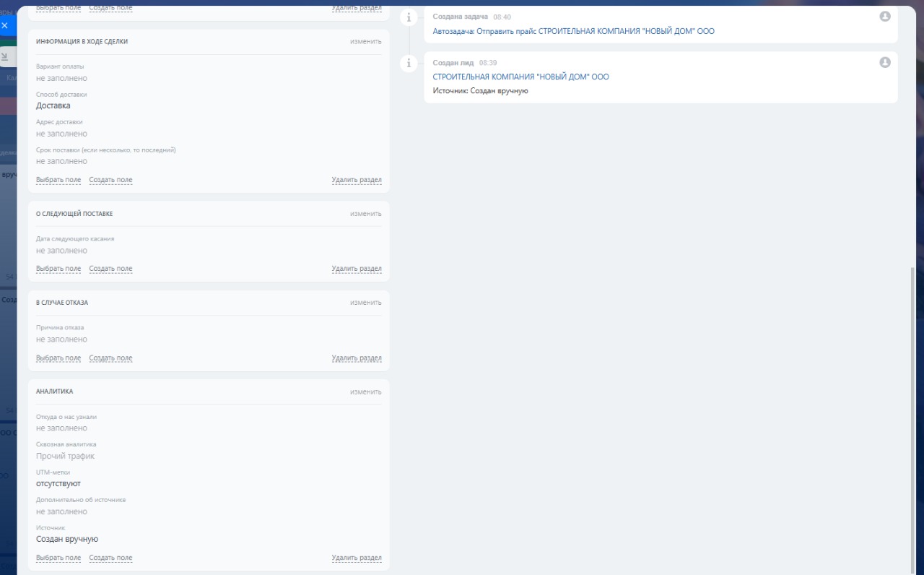The height and width of the screenshot is (575, 924).
Task: Click the Источник value Создан вручную in Аналитика
Action: click(x=67, y=539)
